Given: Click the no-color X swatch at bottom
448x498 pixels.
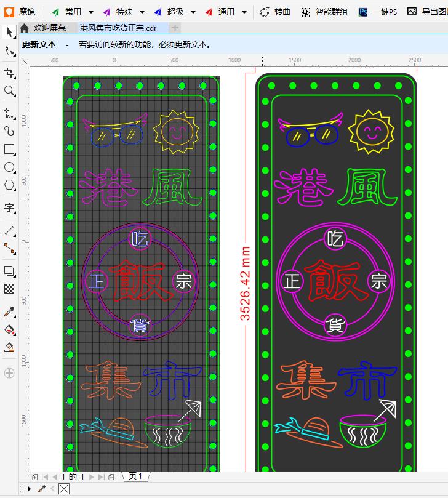Looking at the screenshot, I should [x=64, y=489].
